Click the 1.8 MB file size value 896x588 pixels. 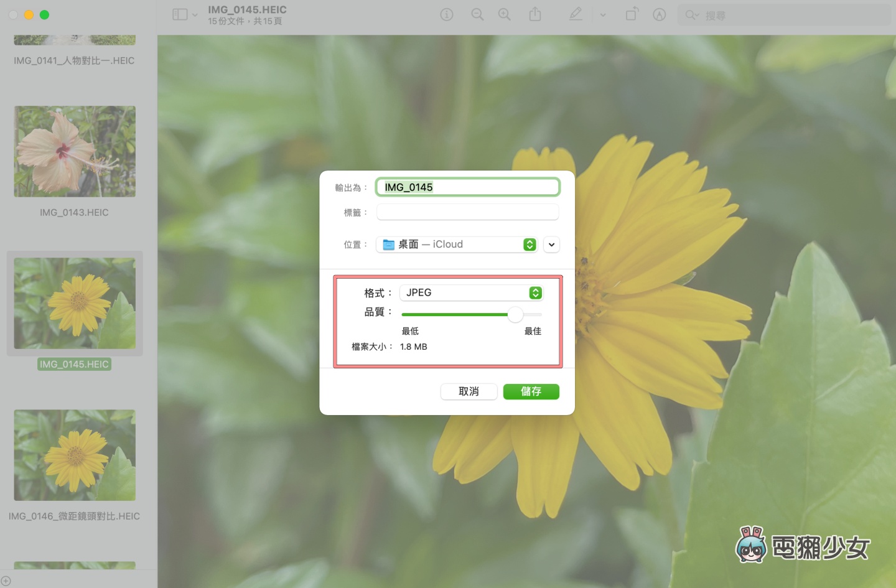413,347
